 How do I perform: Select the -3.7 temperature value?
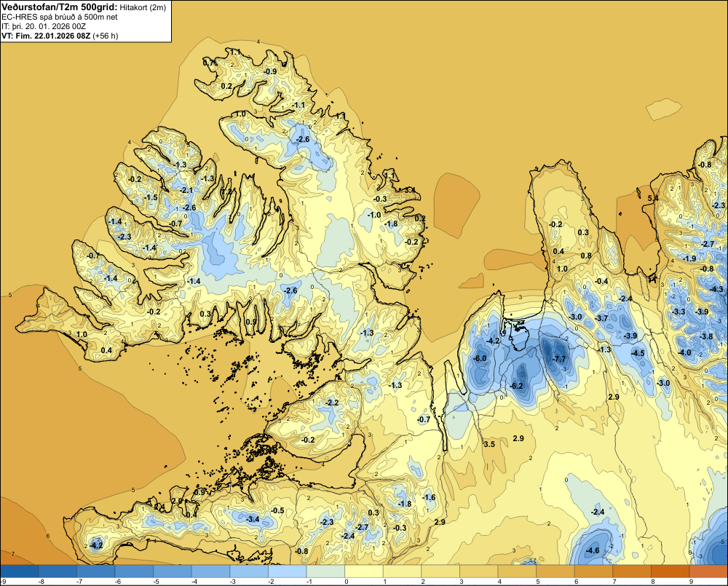pos(601,318)
